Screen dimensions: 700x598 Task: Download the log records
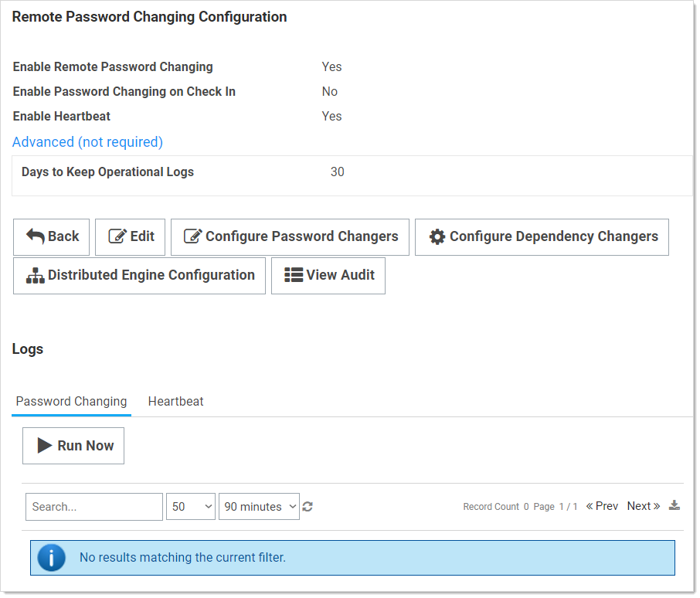[675, 506]
